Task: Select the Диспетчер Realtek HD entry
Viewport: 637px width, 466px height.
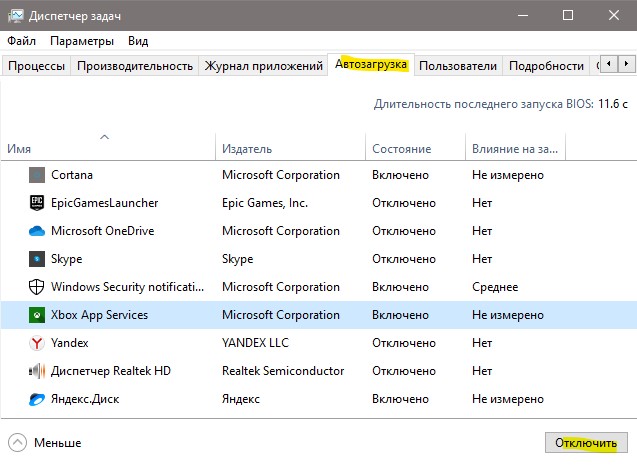Action: point(110,371)
